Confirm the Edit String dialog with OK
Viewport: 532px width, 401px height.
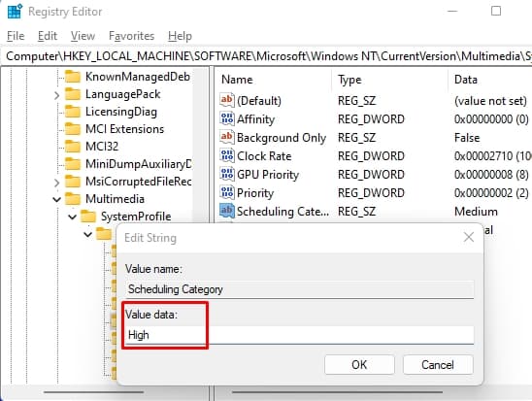(x=359, y=365)
